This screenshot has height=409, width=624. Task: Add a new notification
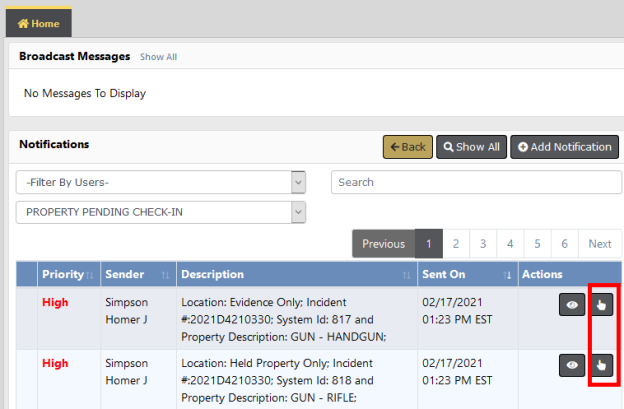[564, 147]
